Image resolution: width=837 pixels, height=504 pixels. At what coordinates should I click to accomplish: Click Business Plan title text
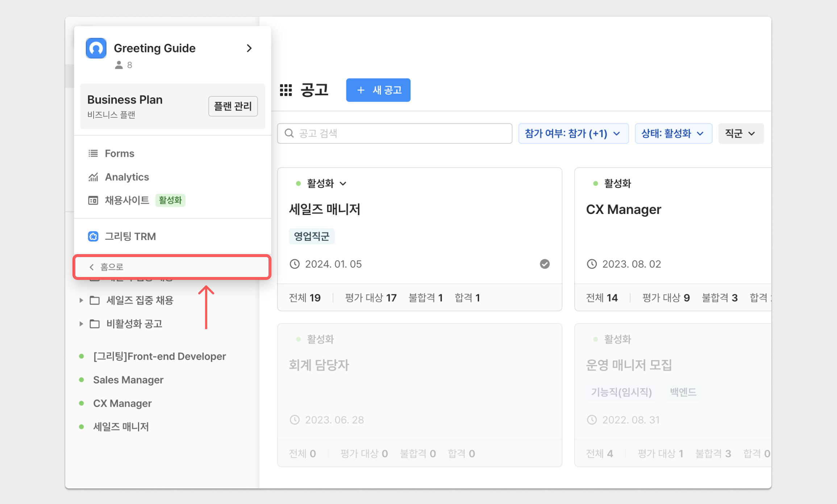tap(125, 100)
